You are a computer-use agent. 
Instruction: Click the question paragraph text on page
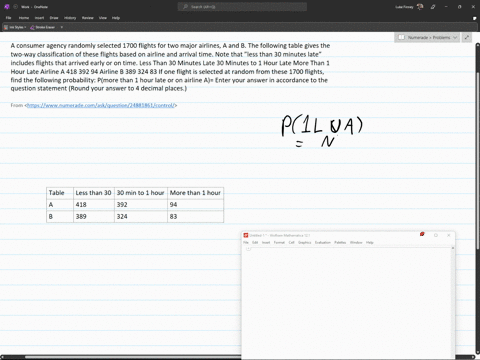tap(170, 67)
